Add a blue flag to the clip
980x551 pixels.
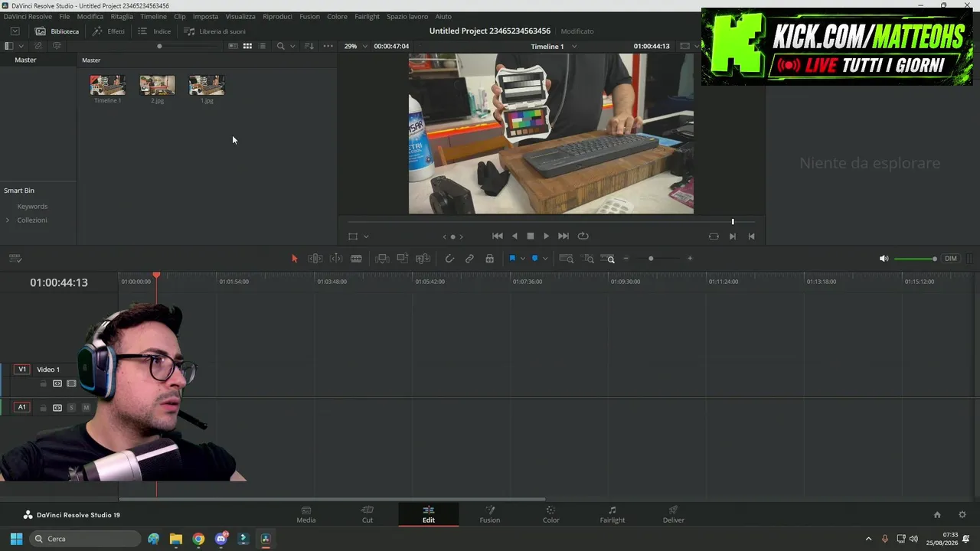(512, 259)
